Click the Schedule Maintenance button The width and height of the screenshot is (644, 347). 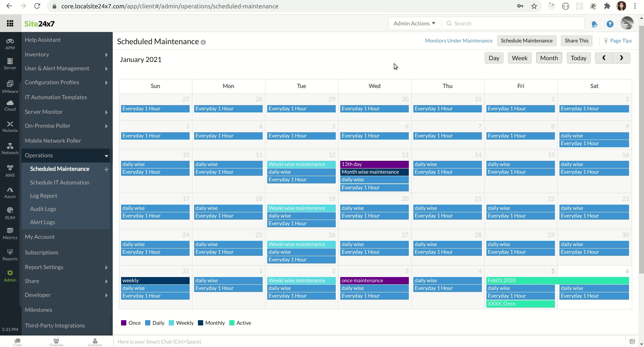526,41
